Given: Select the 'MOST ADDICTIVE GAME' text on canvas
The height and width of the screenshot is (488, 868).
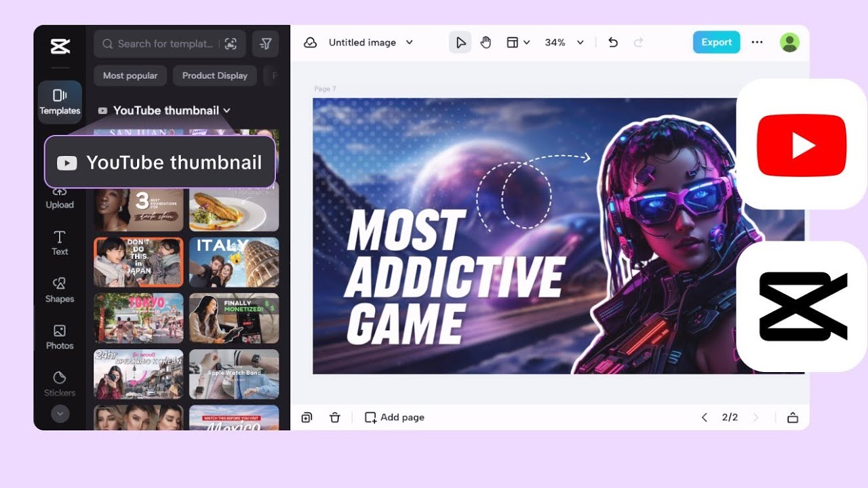Looking at the screenshot, I should (454, 277).
